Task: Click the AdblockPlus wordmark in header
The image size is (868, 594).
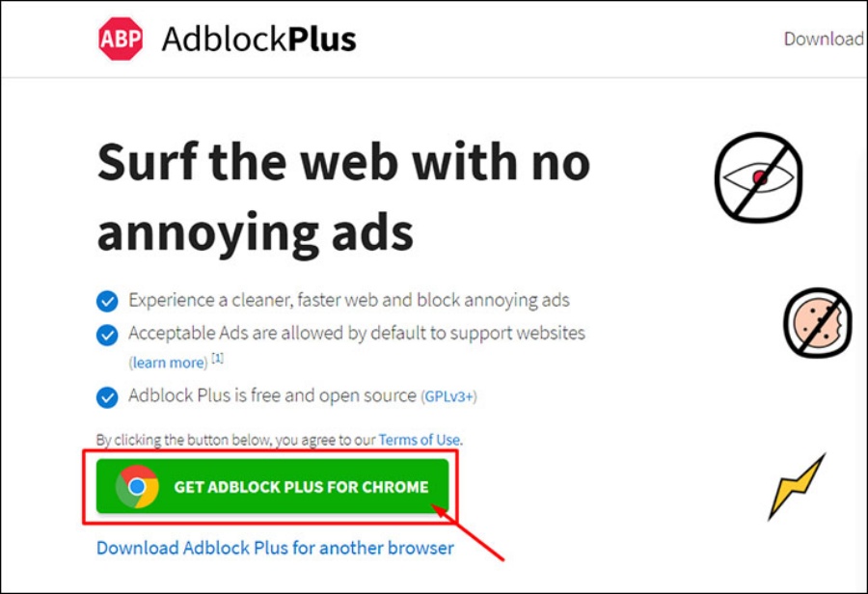Action: point(259,40)
